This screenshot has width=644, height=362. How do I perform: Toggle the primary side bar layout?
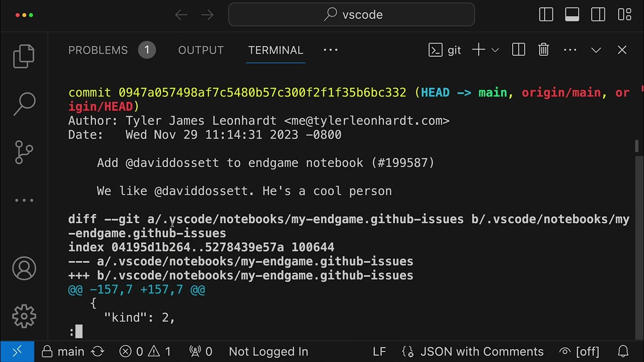pos(546,15)
